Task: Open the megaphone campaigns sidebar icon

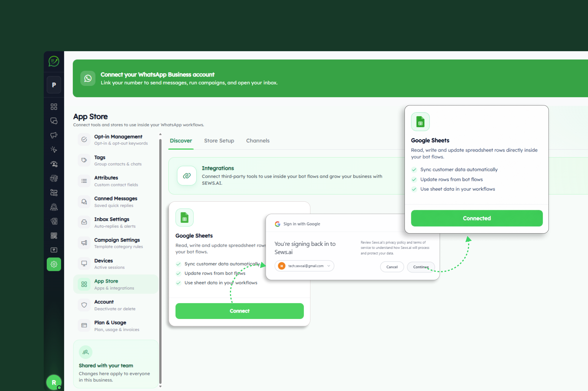Action: [x=54, y=135]
